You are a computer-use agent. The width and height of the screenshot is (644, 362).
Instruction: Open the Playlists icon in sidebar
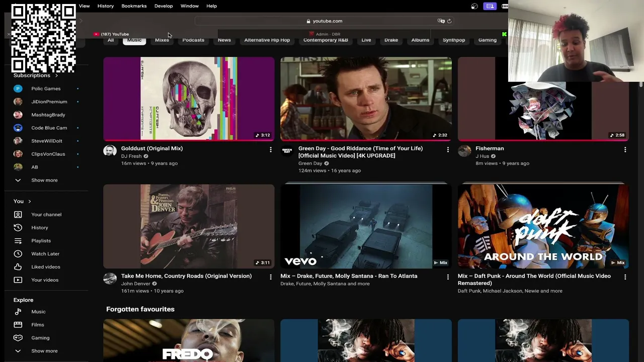tap(18, 241)
